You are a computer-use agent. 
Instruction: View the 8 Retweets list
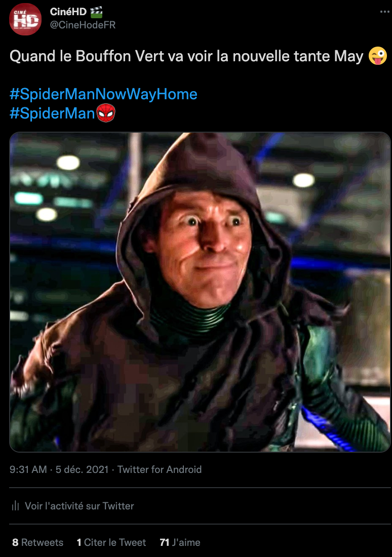click(37, 542)
